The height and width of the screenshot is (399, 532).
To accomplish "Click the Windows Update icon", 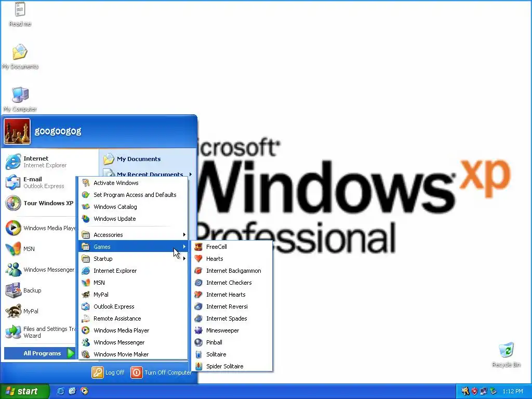I will tap(86, 219).
